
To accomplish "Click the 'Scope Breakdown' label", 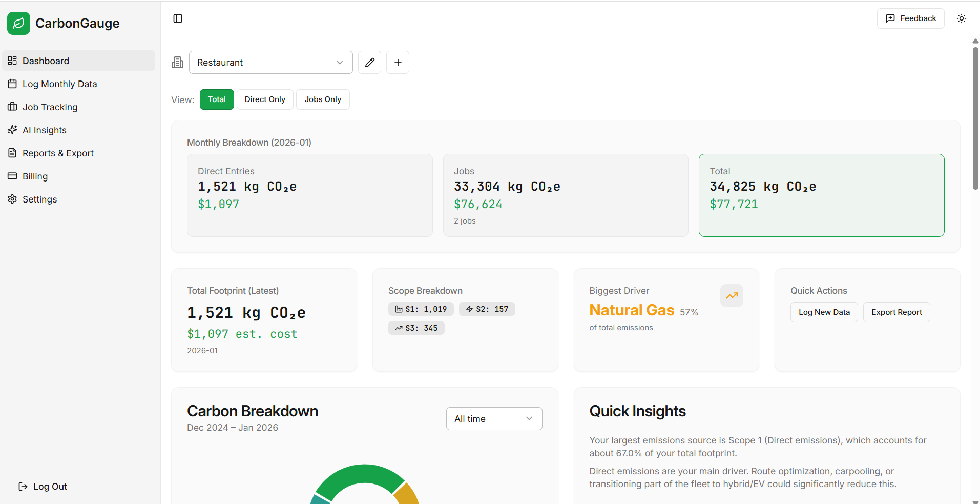I will (x=425, y=291).
